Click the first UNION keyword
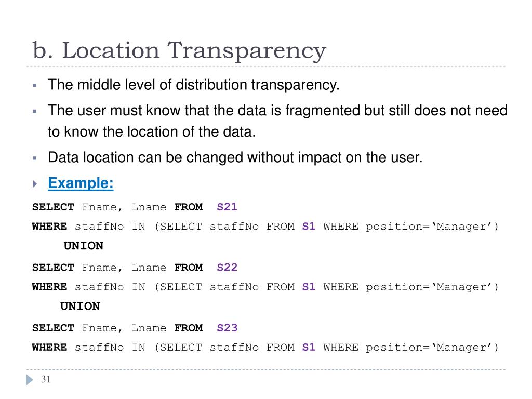 [84, 246]
